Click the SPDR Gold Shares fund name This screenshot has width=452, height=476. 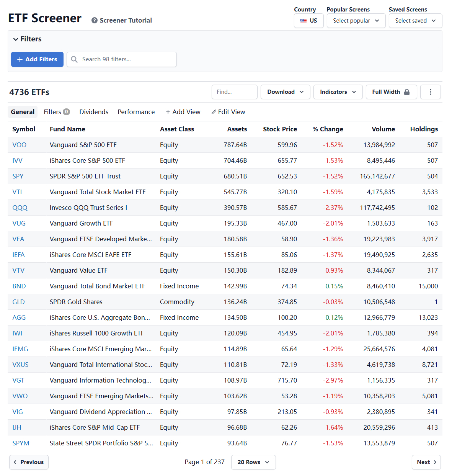click(76, 302)
